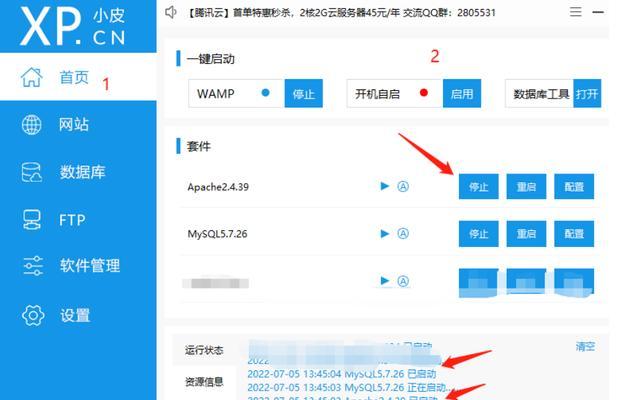Stop Apache2.4.39 service
The image size is (621, 400).
478,187
